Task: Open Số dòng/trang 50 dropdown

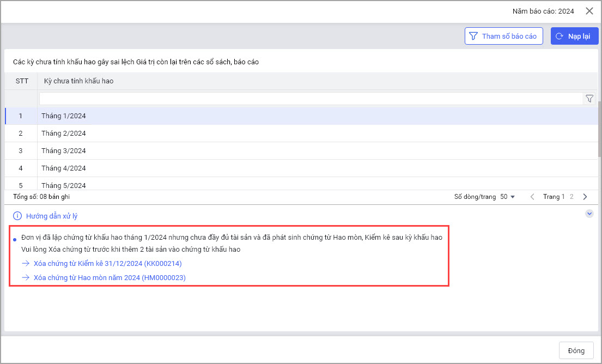Action: pos(507,197)
